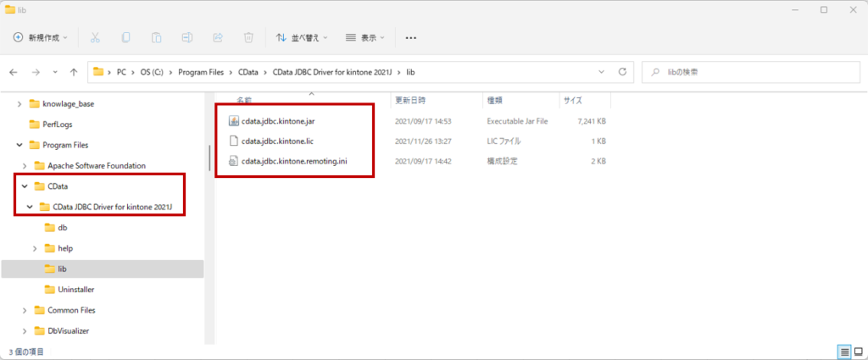The height and width of the screenshot is (360, 868).
Task: Expand the knowlage_base folder node
Action: point(20,103)
